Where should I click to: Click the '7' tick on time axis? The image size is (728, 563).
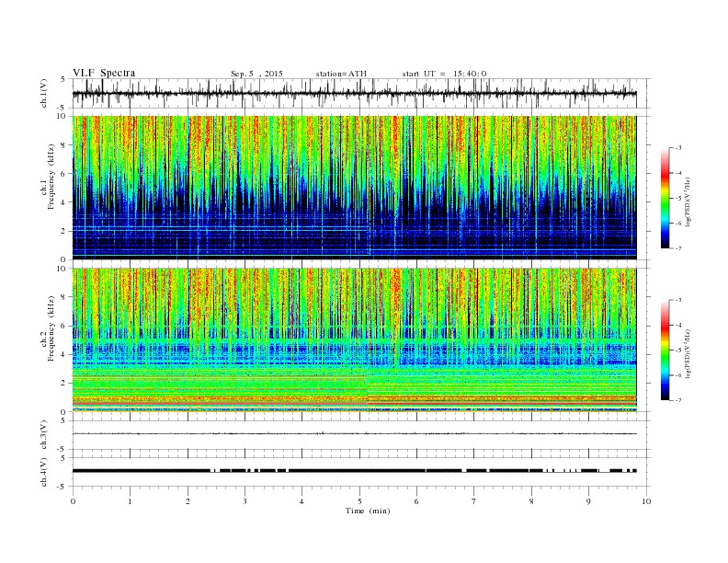(474, 501)
